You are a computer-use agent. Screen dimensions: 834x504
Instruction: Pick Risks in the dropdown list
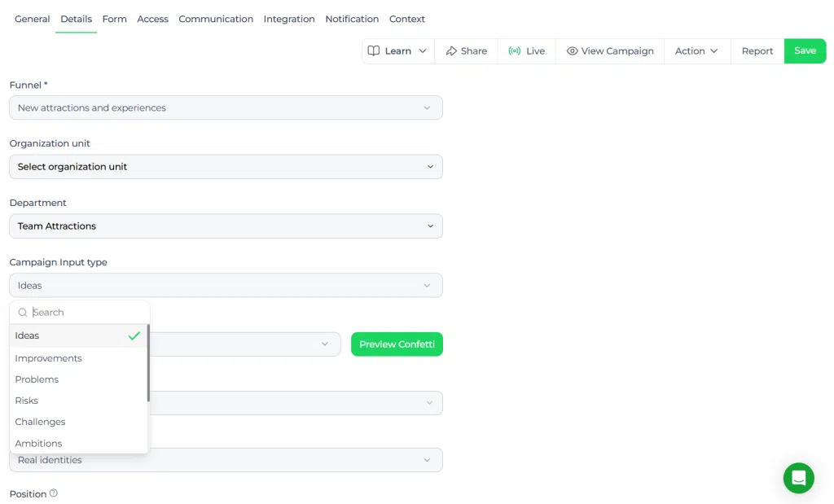(78, 401)
